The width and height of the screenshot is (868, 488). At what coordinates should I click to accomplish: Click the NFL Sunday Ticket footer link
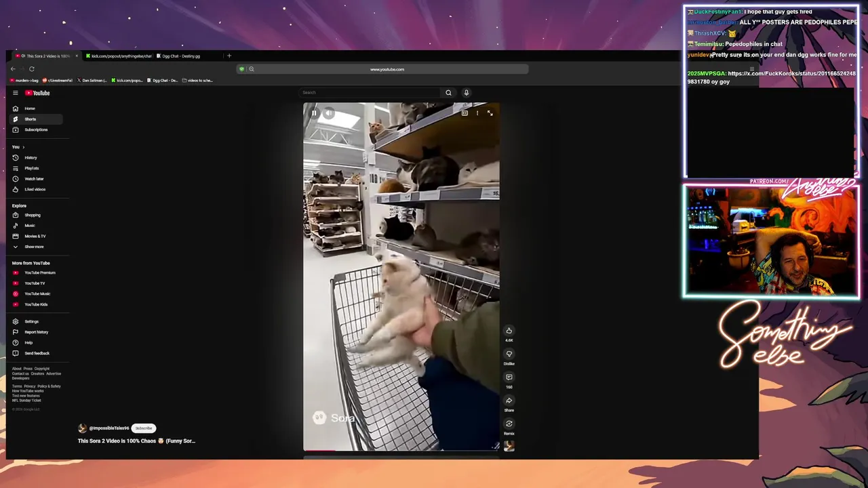tap(26, 401)
